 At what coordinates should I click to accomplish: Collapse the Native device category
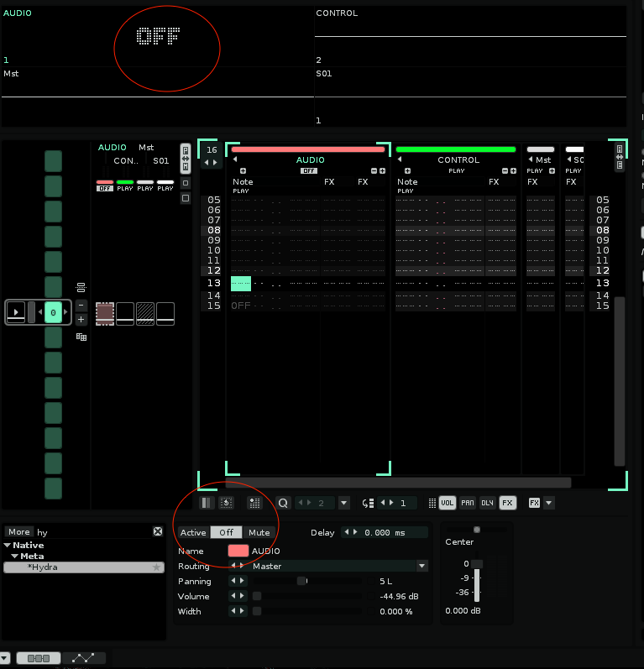pyautogui.click(x=8, y=546)
